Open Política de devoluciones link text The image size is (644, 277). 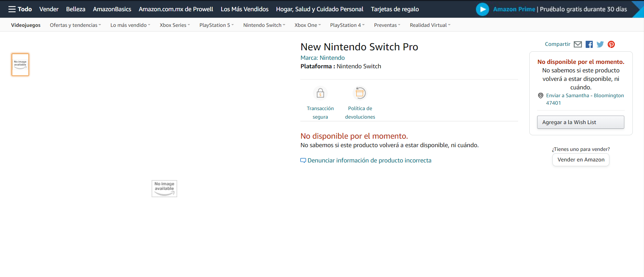[360, 112]
